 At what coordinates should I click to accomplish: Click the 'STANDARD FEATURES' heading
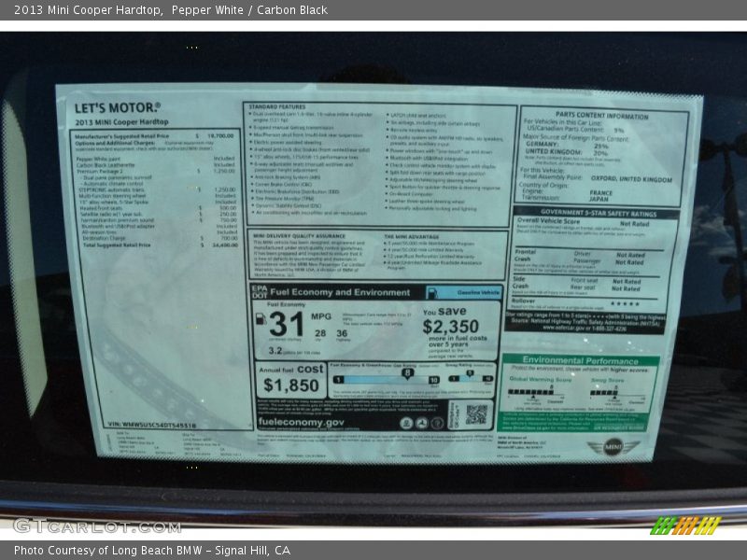(277, 106)
